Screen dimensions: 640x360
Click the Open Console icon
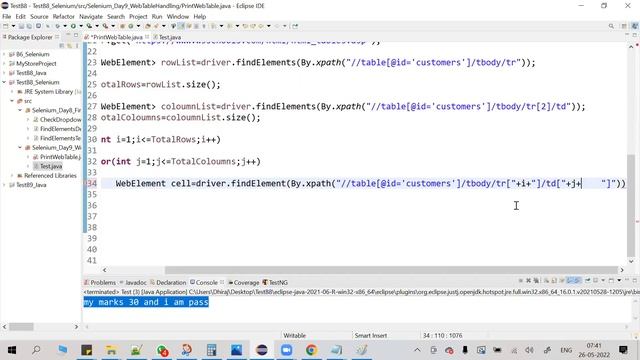[611, 281]
